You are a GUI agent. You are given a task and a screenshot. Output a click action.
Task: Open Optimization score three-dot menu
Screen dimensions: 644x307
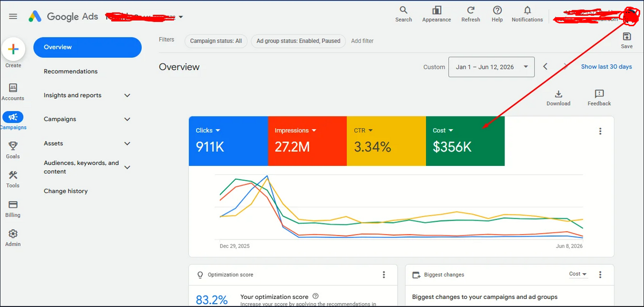384,275
